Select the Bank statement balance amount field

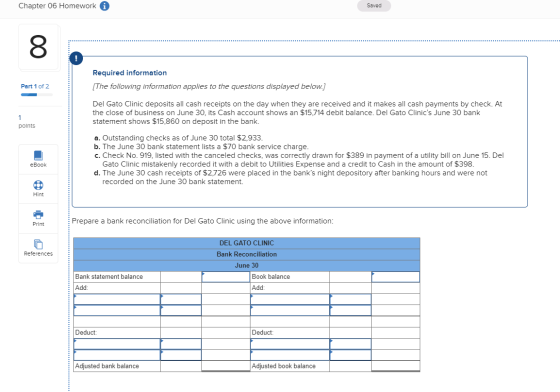tap(225, 277)
